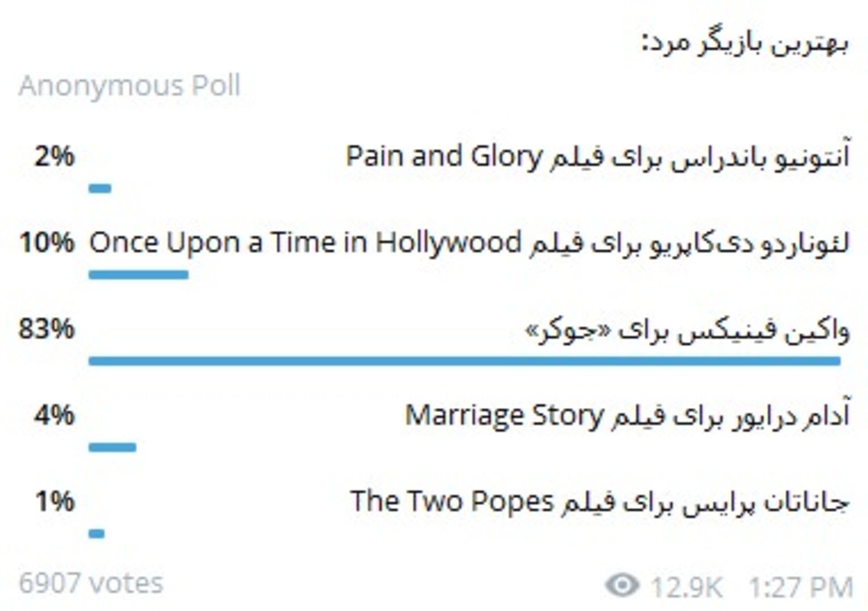The height and width of the screenshot is (611, 868).
Task: Click the 10% result bar
Action: [138, 275]
